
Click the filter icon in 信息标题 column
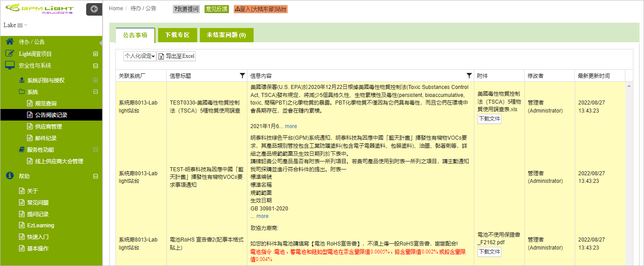coord(242,76)
